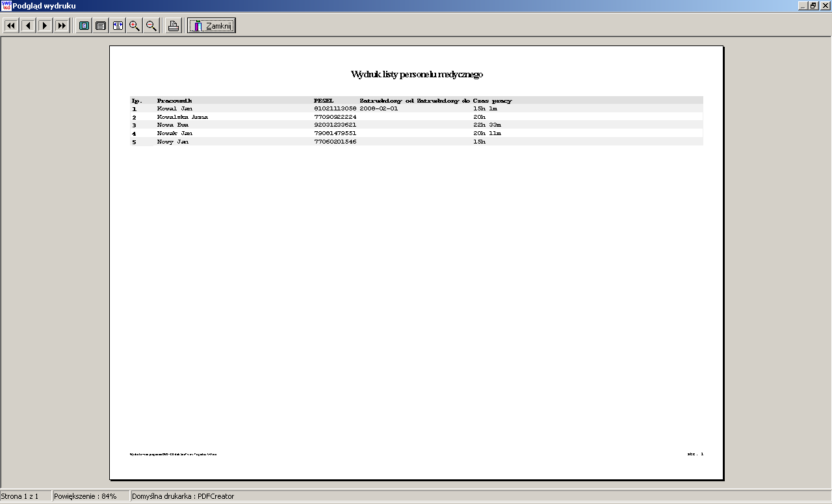Fit the whole page in the view
The width and height of the screenshot is (832, 504).
tap(84, 26)
